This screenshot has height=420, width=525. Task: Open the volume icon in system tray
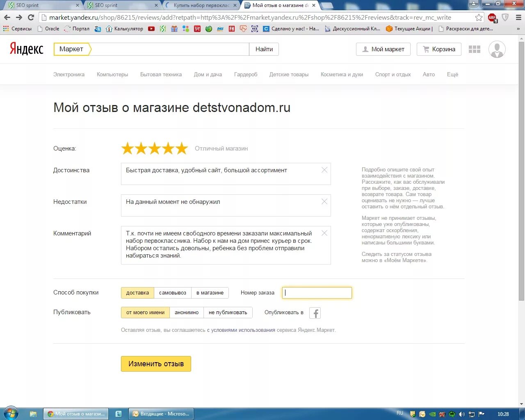462,414
